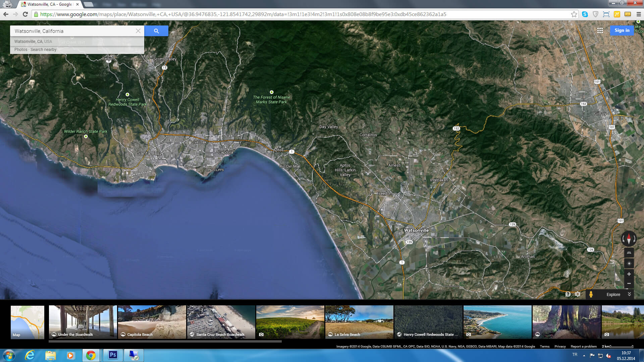Zoom in with the plus button
The width and height of the screenshot is (644, 362).
coord(629,274)
